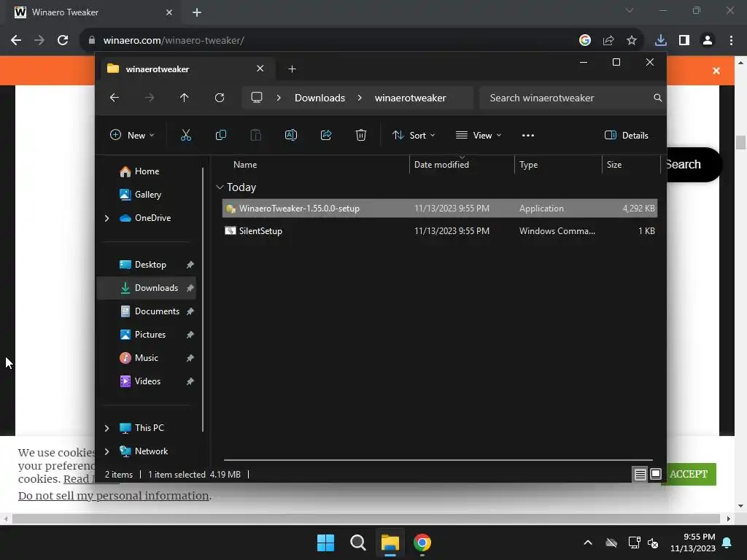
Task: Toggle the Details pane button
Action: click(627, 135)
